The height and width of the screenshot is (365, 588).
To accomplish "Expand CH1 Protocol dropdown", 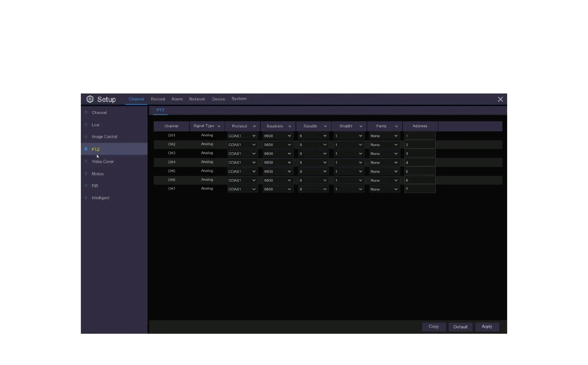I will [242, 136].
